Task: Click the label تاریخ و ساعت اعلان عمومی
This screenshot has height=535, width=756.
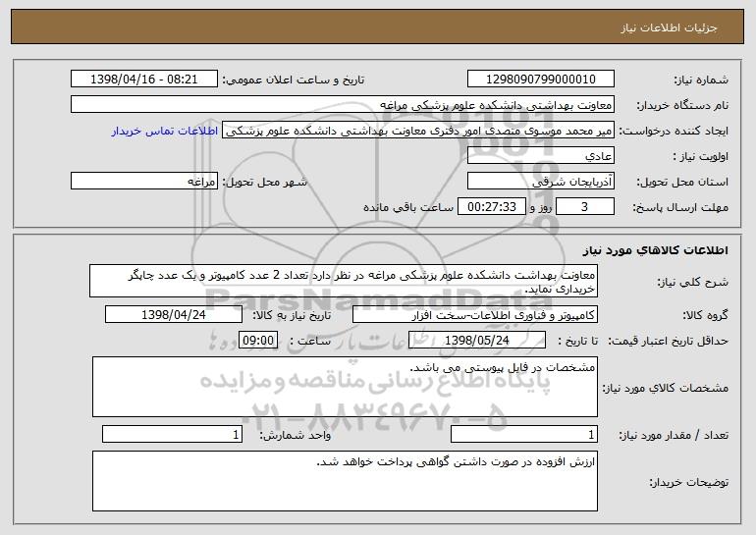Action: coord(294,80)
